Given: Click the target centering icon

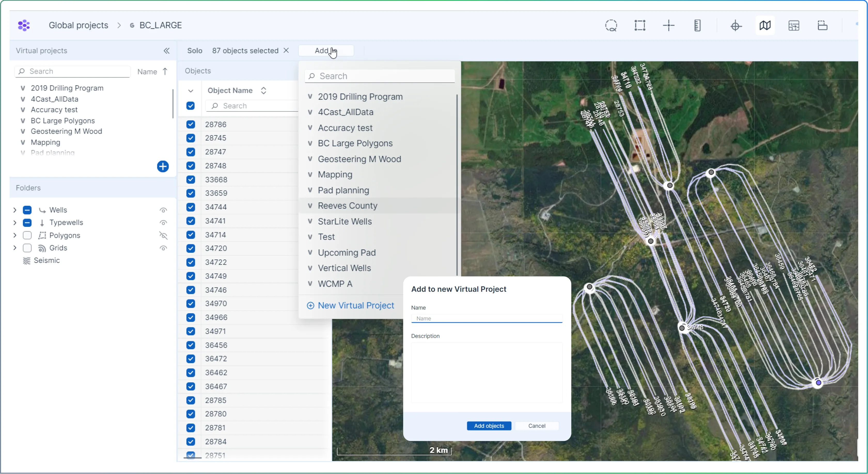Looking at the screenshot, I should point(736,26).
